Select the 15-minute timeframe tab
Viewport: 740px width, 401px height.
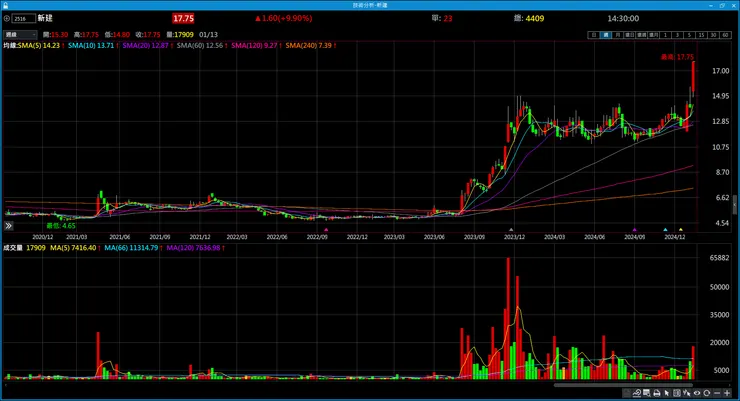pos(701,35)
